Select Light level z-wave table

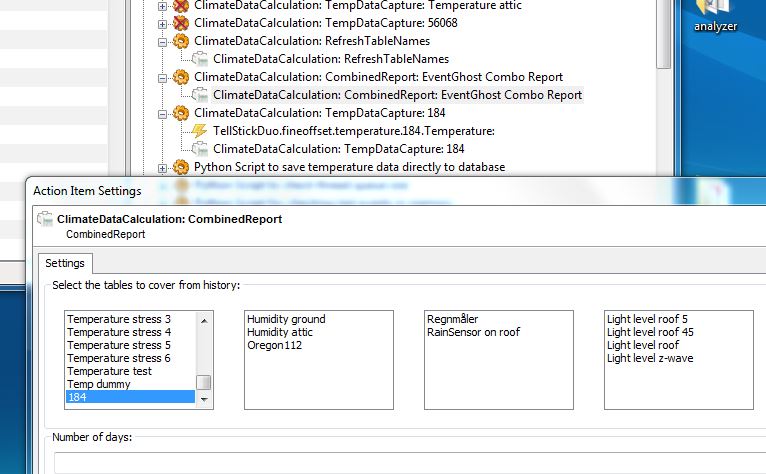(650, 358)
